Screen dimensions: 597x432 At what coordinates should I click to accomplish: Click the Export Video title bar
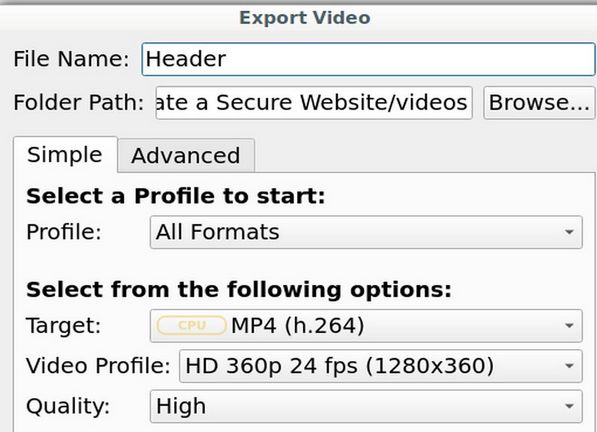305,18
